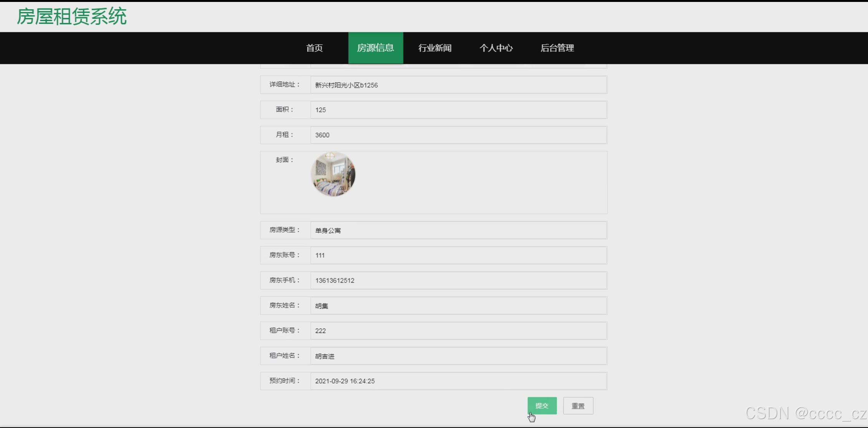Image resolution: width=868 pixels, height=428 pixels.
Task: Click the circular 封面 room thumbnail
Action: click(x=333, y=174)
